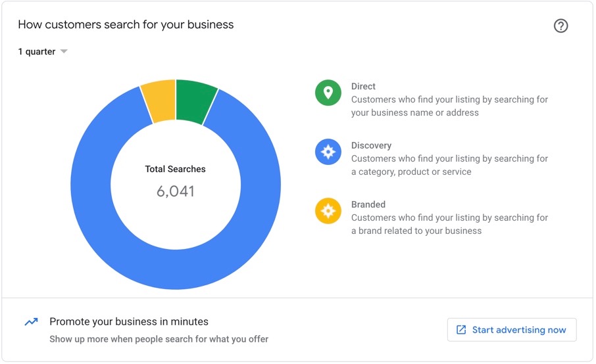Click the Branded legend label

click(368, 204)
